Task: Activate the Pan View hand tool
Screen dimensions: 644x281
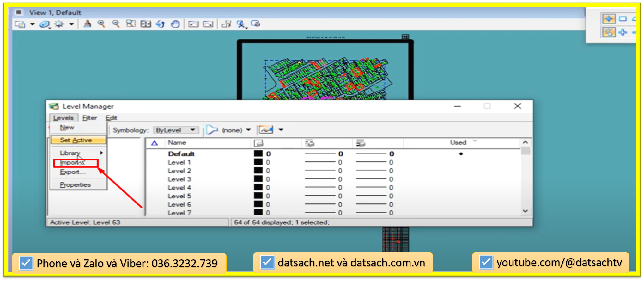Action: tap(175, 24)
